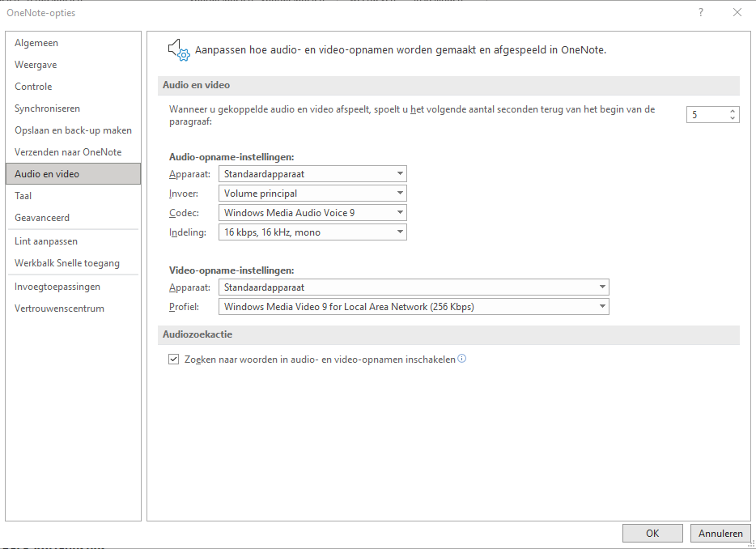Click the audio settings speaker-gear icon
This screenshot has height=549, width=756.
pos(179,50)
